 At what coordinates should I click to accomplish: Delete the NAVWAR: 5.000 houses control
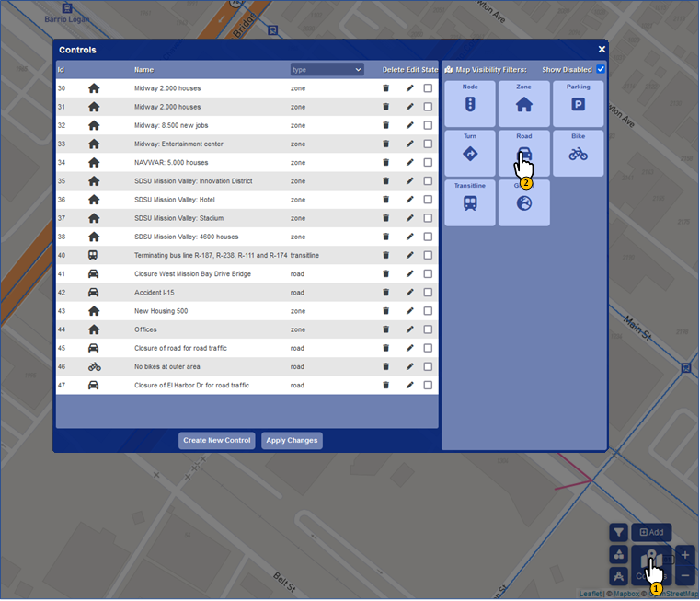[x=385, y=162]
